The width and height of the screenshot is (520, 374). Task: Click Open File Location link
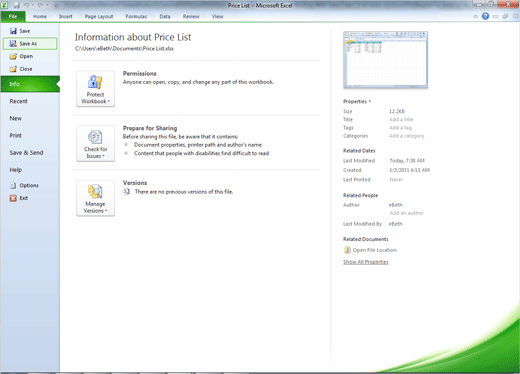pyautogui.click(x=375, y=250)
